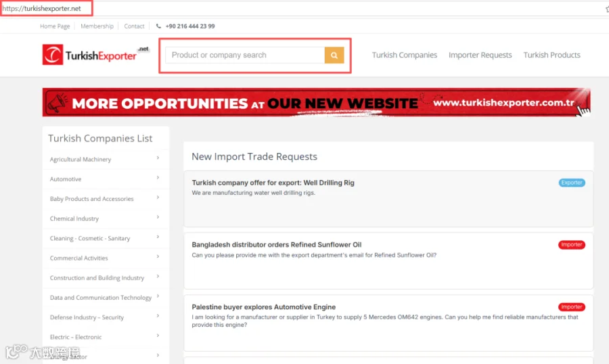Open Agricultural Machinery category

(x=81, y=159)
